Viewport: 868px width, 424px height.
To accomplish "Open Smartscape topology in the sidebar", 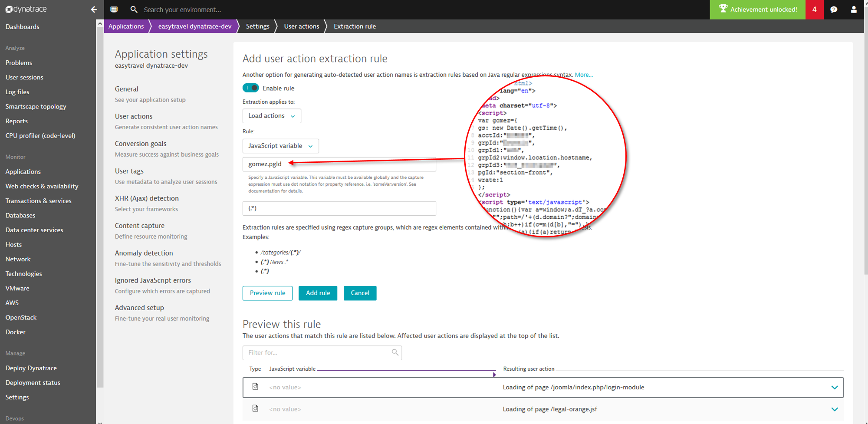I will [x=36, y=106].
